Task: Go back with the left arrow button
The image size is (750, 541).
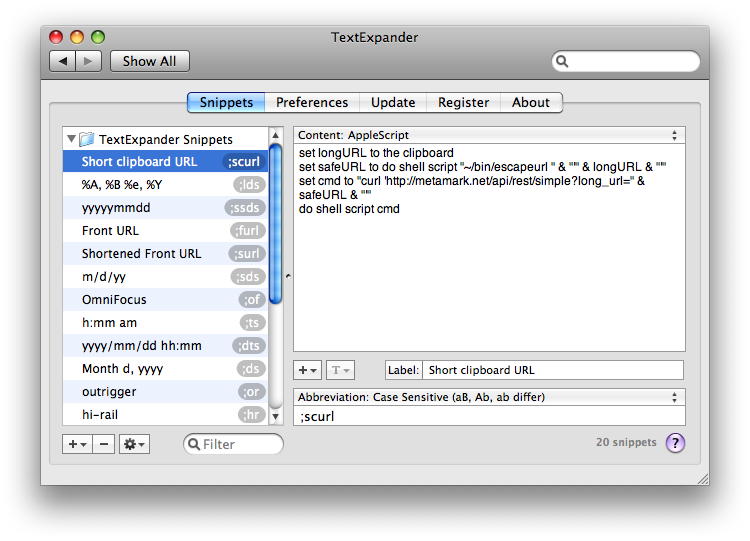Action: pyautogui.click(x=63, y=61)
